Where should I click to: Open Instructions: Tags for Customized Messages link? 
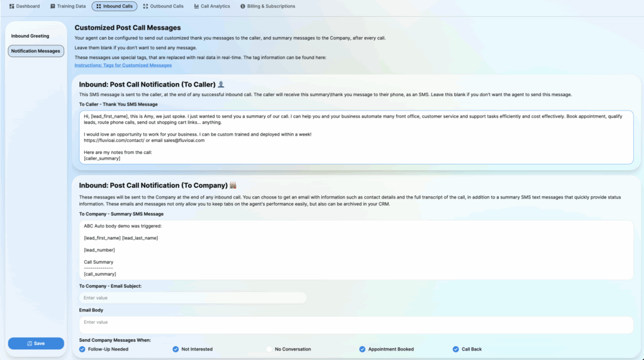pyautogui.click(x=123, y=65)
